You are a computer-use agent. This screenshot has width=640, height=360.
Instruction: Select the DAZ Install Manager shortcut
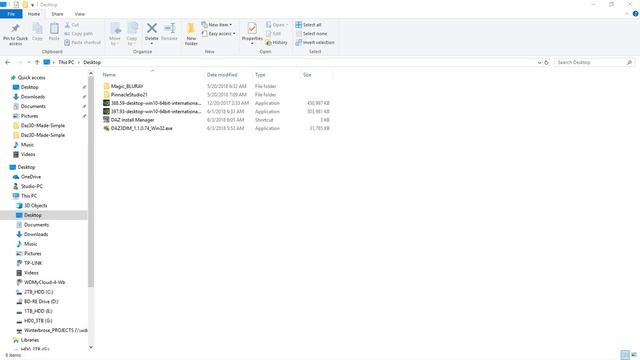(x=132, y=120)
